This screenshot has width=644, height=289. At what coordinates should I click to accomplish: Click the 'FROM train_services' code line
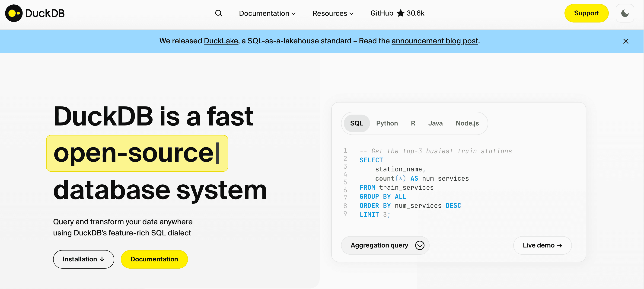coord(396,187)
